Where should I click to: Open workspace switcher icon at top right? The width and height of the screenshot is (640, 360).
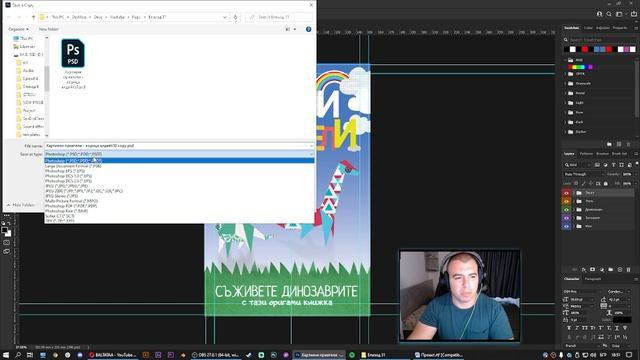pyautogui.click(x=619, y=14)
